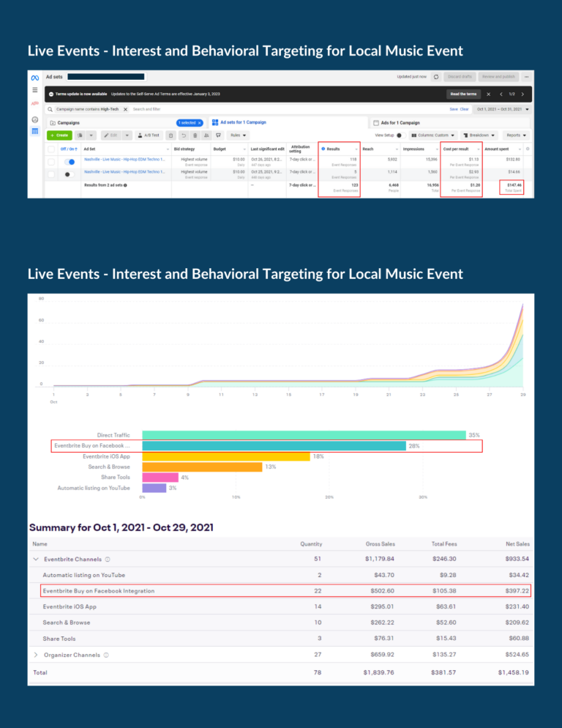Click the yellow Eventbrite iOS App bar
The image size is (562, 728).
(226, 456)
